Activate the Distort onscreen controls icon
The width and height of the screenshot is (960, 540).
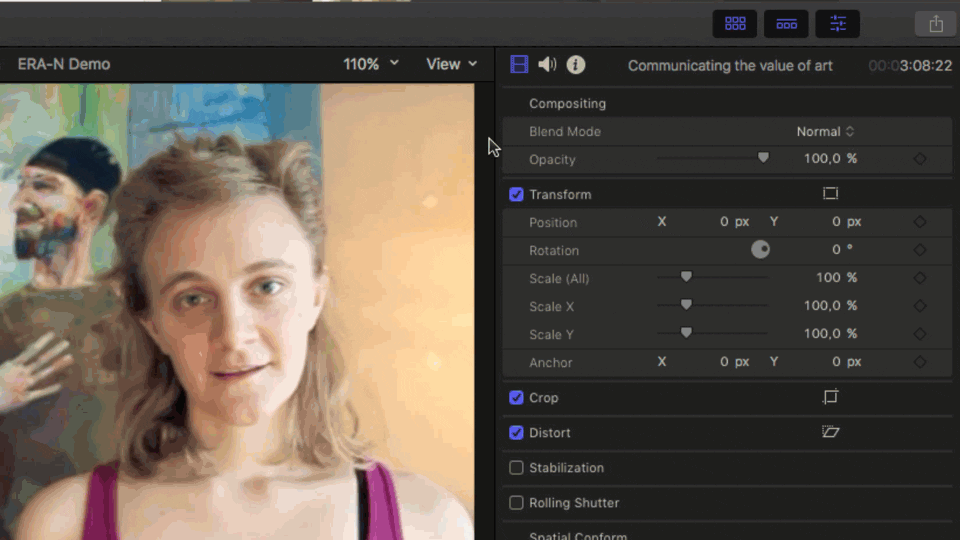point(830,432)
